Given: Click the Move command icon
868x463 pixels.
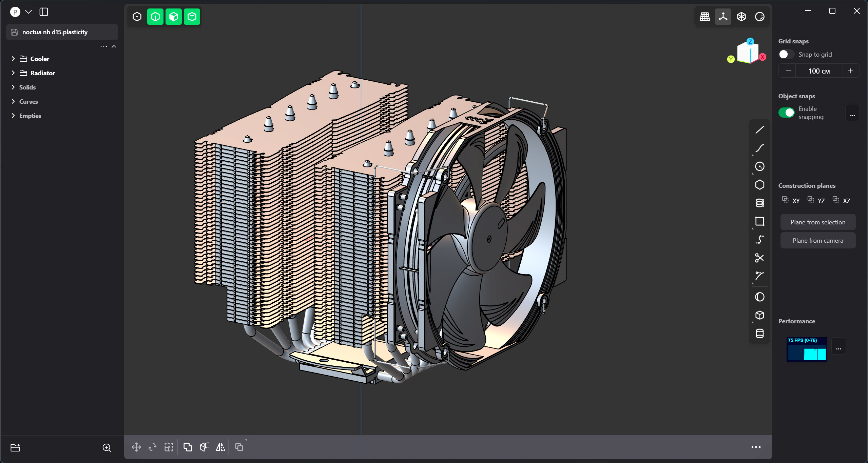Looking at the screenshot, I should click(x=136, y=447).
